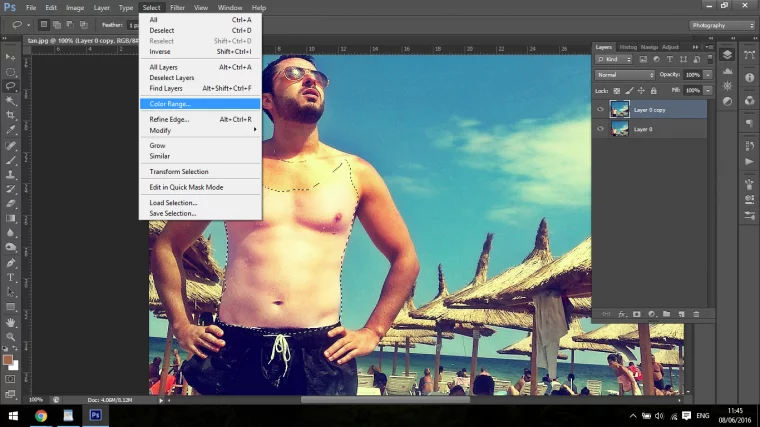This screenshot has height=427, width=760.
Task: Select the Hand tool
Action: coord(10,322)
